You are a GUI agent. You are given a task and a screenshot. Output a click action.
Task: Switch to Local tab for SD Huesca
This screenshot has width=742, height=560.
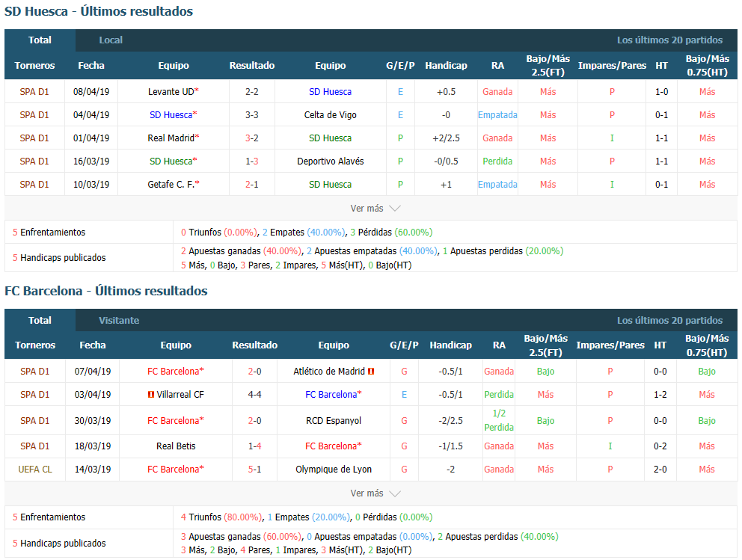pyautogui.click(x=111, y=40)
